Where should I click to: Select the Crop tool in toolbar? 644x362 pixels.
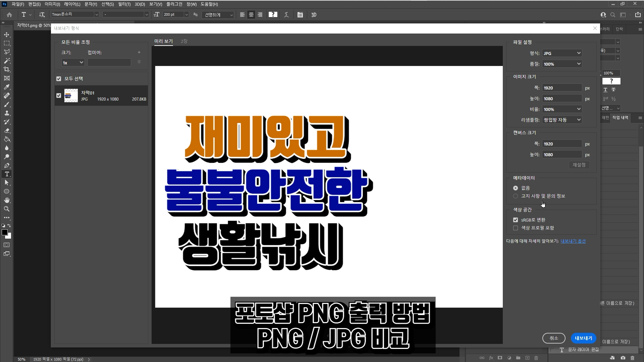7,69
